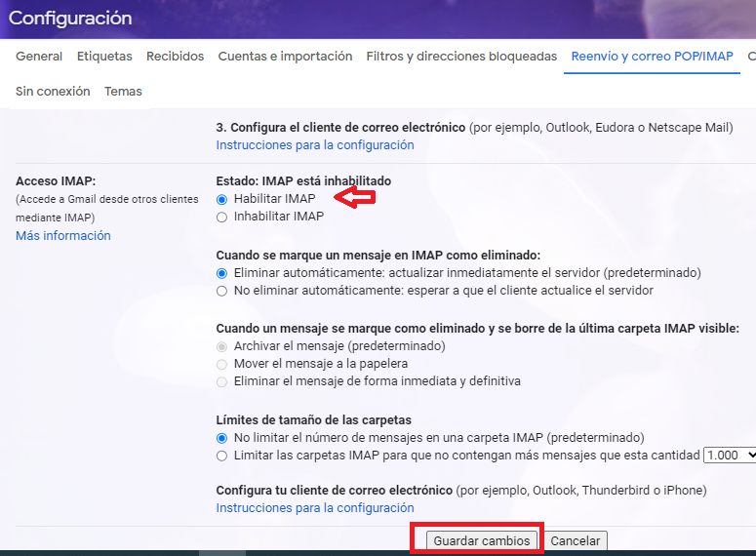This screenshot has height=556, width=756.
Task: Switch to the Etiquetas tab
Action: coord(104,57)
